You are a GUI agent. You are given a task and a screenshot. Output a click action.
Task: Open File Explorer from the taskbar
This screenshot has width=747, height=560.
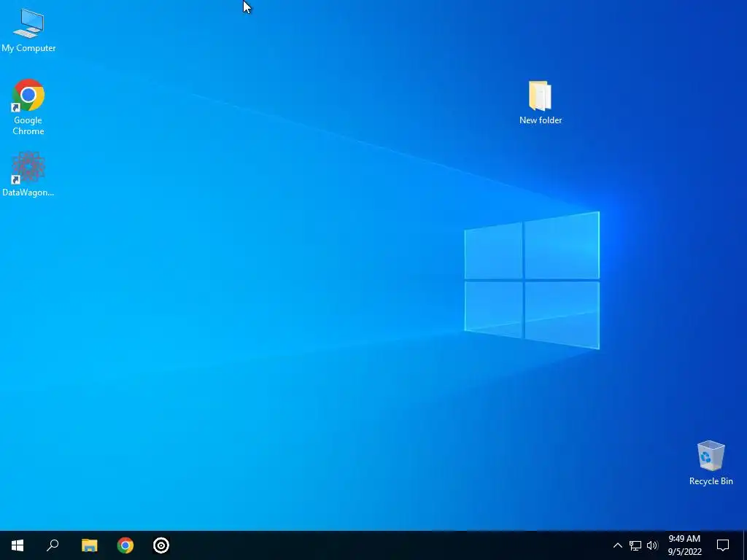89,545
